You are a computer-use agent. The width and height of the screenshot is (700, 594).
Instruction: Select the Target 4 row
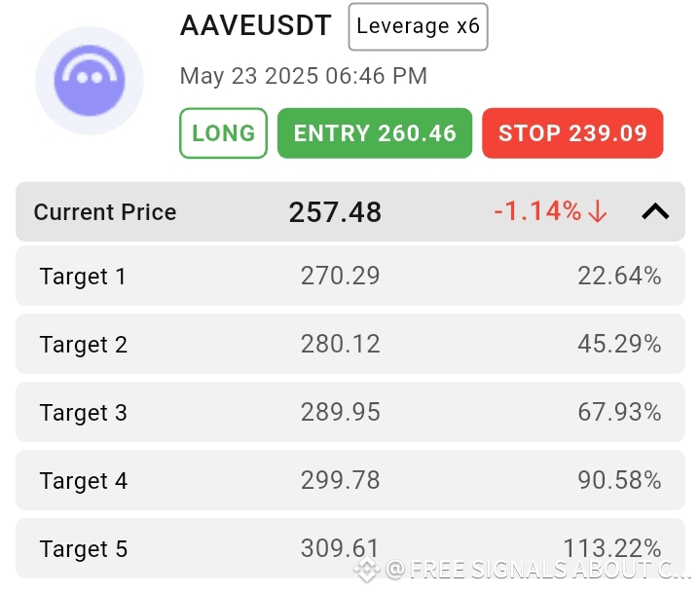pos(350,480)
